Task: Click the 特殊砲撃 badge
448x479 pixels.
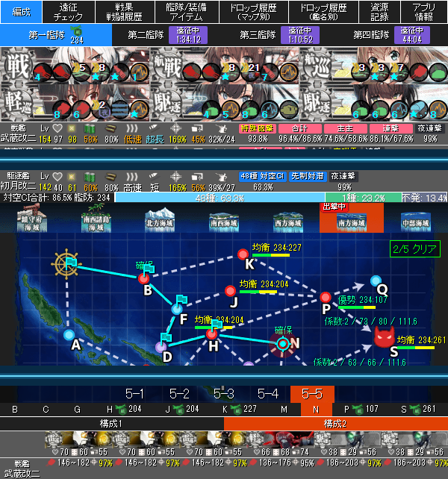Action: 257,128
